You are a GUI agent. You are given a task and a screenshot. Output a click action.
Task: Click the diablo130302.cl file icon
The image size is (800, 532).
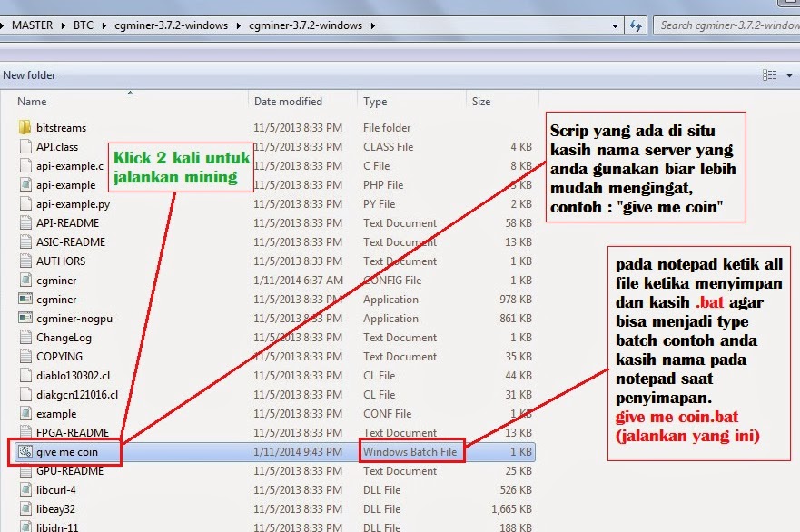click(25, 376)
